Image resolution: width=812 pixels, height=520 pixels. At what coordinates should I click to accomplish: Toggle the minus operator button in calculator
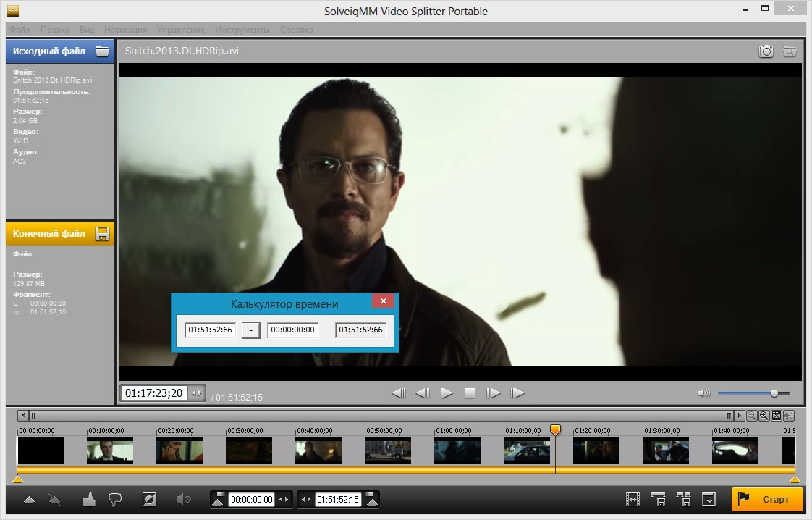[251, 330]
